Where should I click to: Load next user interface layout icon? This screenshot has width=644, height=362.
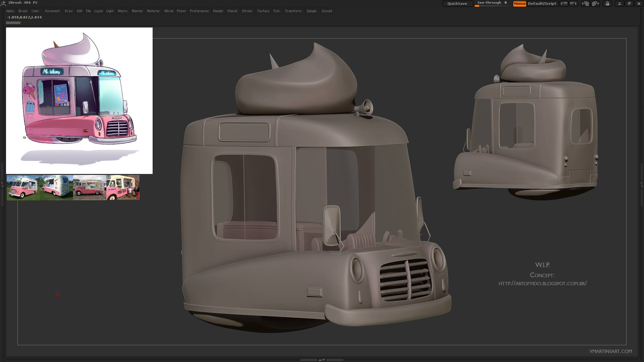(x=595, y=4)
